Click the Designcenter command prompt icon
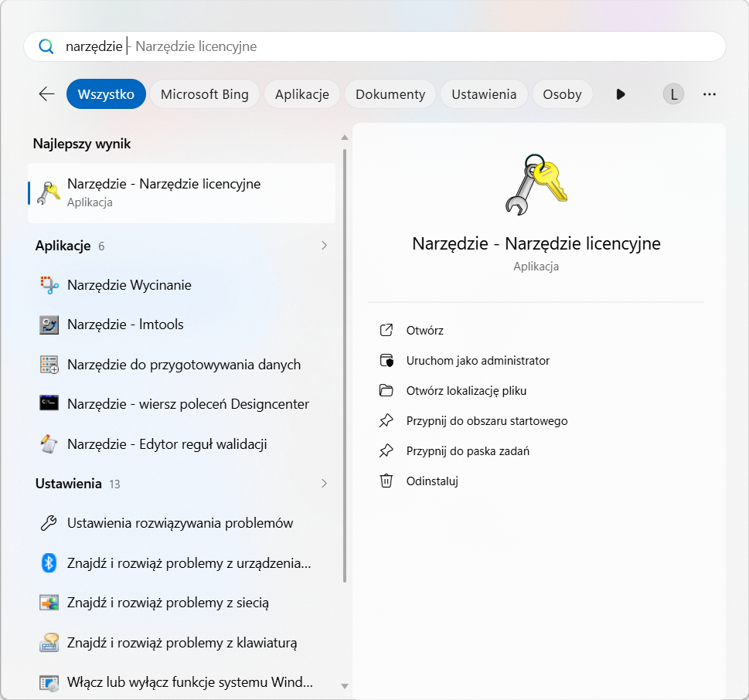Image resolution: width=749 pixels, height=700 pixels. click(x=49, y=403)
